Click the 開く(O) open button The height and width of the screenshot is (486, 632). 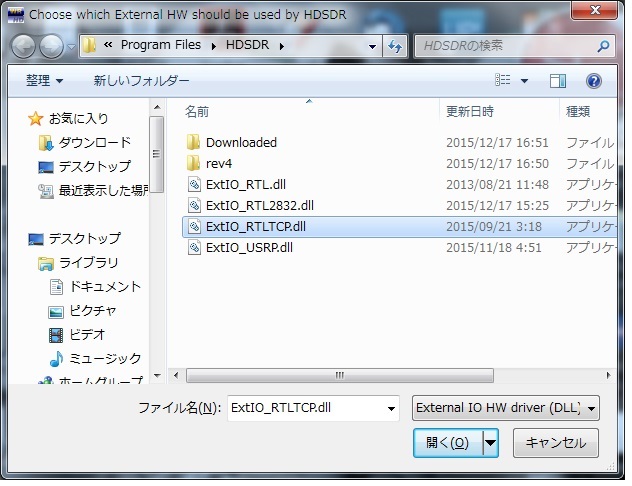(448, 443)
